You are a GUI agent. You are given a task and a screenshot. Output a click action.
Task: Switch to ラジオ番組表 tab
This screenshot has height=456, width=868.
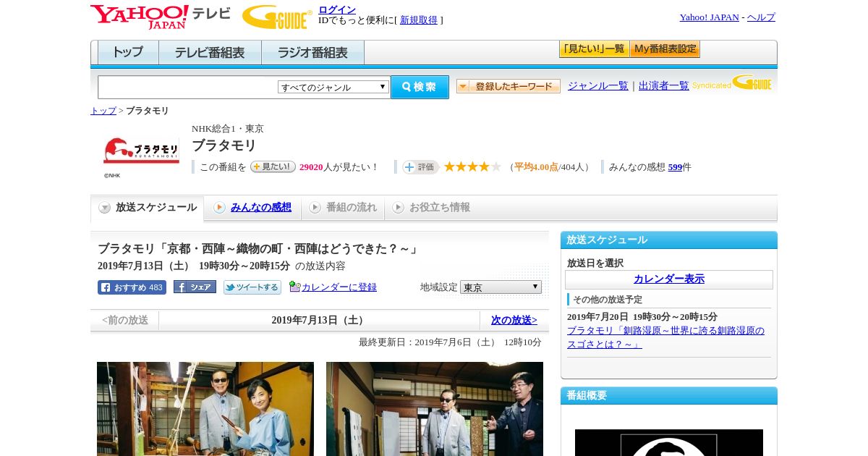click(x=312, y=53)
